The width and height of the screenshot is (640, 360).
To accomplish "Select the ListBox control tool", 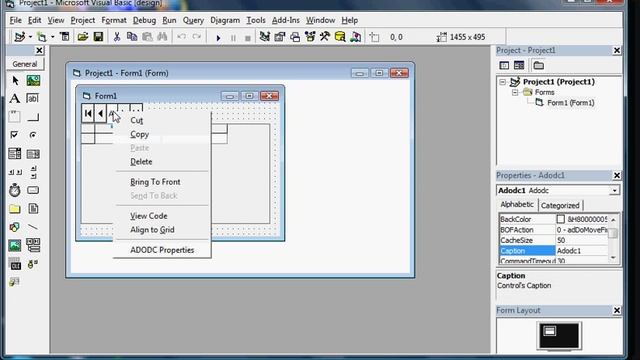I will click(33, 154).
